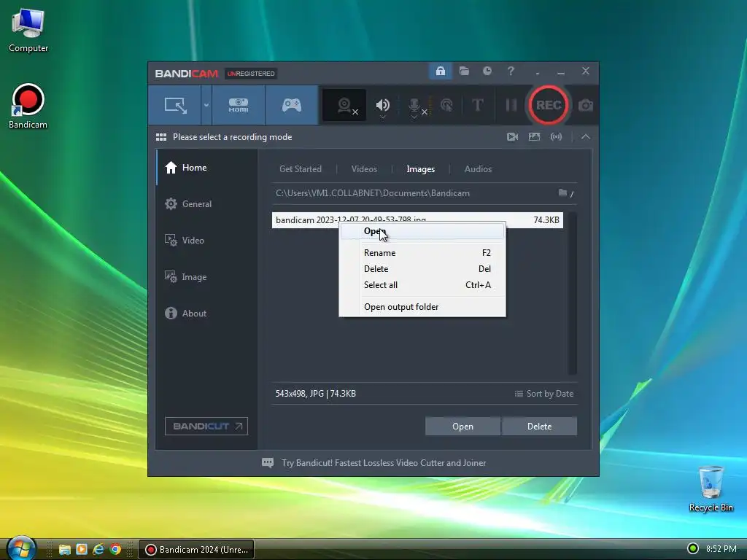This screenshot has width=747, height=560.
Task: Collapse the panel with the up chevron
Action: pos(586,137)
